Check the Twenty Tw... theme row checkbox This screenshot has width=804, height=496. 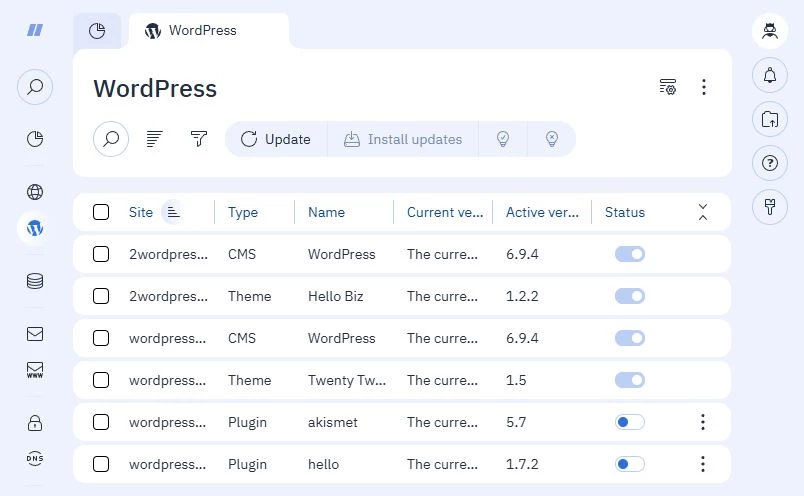click(101, 380)
